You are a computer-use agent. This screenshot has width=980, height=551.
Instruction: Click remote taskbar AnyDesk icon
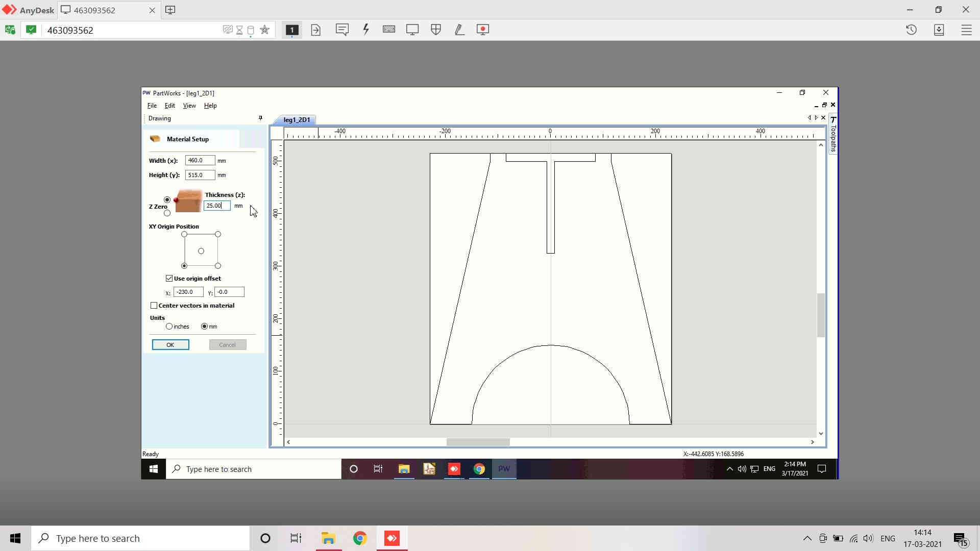click(x=454, y=469)
